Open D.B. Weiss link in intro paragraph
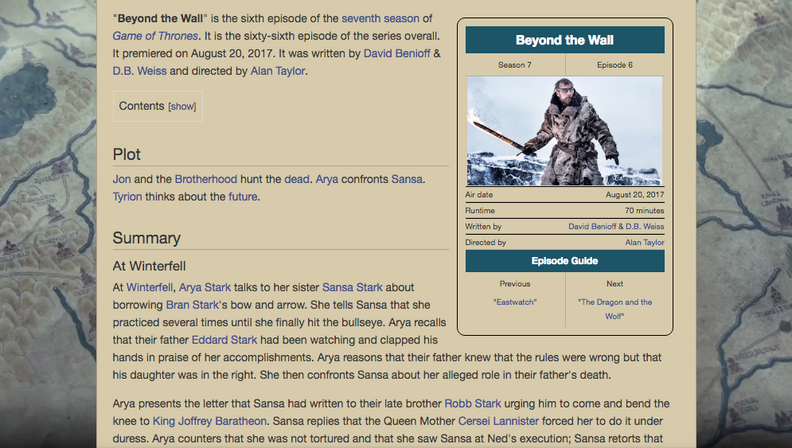792x448 pixels. click(x=139, y=71)
